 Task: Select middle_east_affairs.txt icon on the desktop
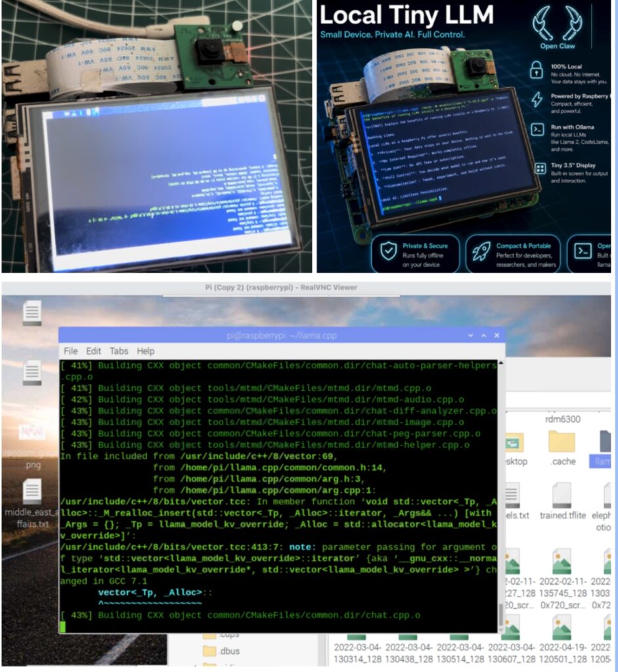click(x=32, y=492)
